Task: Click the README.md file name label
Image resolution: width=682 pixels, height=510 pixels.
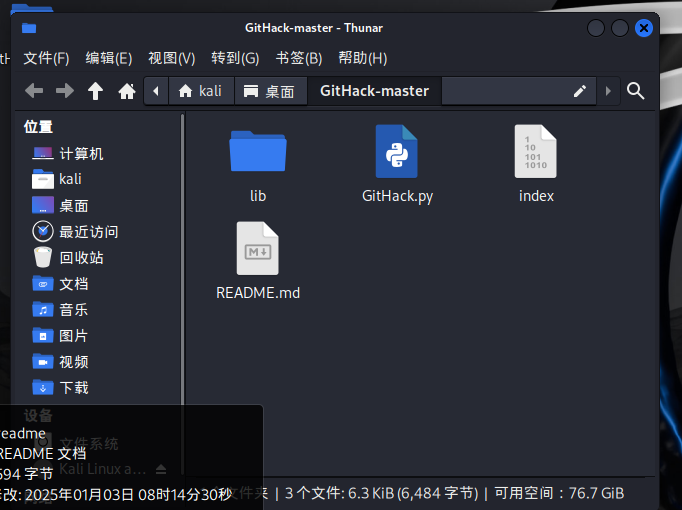Action: [x=258, y=293]
